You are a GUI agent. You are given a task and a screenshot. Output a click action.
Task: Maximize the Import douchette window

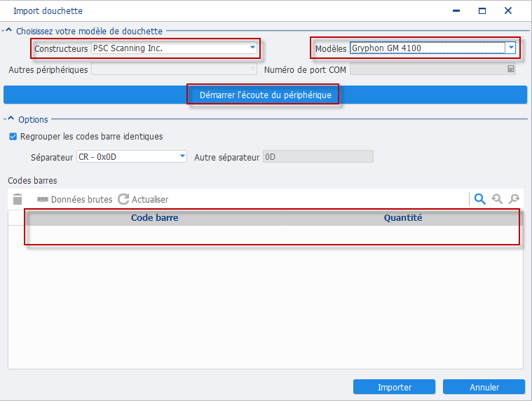482,11
